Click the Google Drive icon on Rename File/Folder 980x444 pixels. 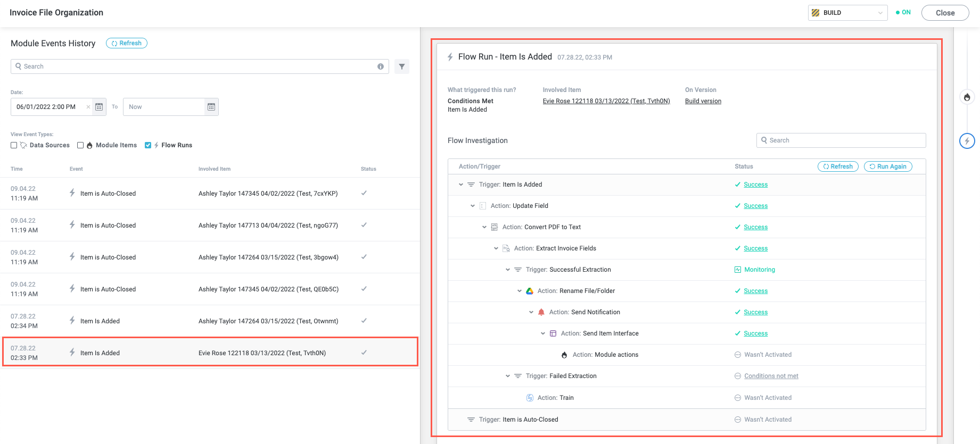tap(530, 291)
